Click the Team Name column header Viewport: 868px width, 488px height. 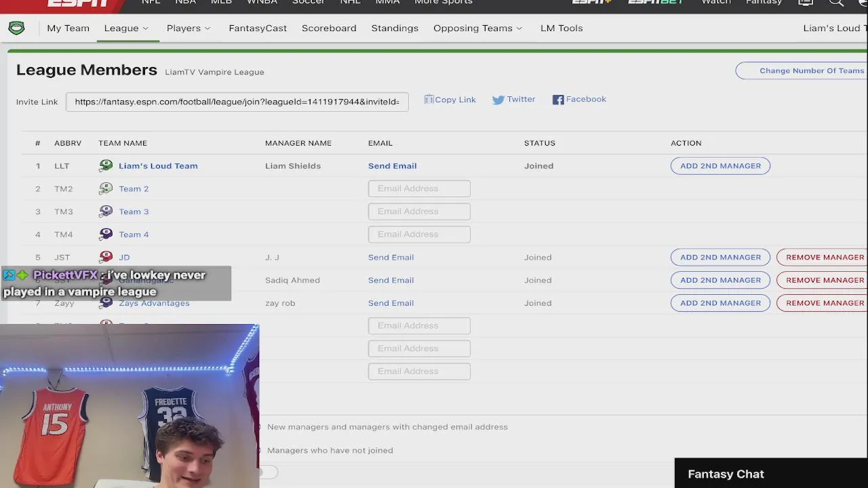[123, 143]
